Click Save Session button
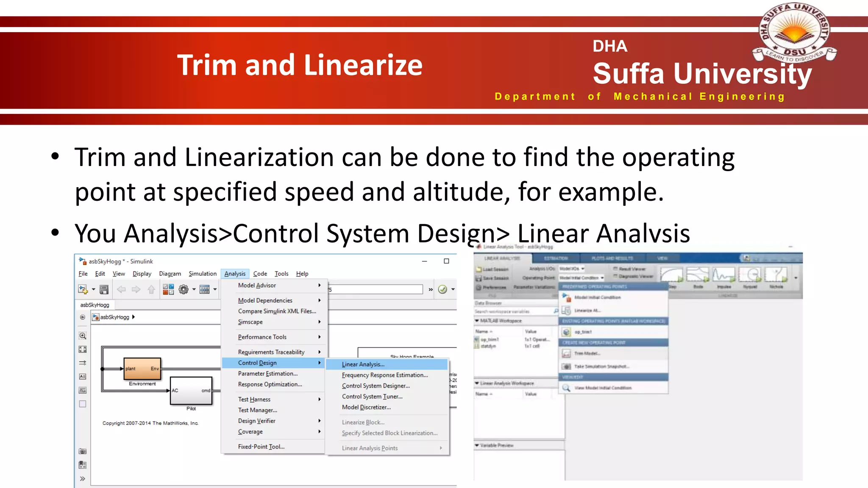Viewport: 868px width, 488px height. (x=492, y=278)
